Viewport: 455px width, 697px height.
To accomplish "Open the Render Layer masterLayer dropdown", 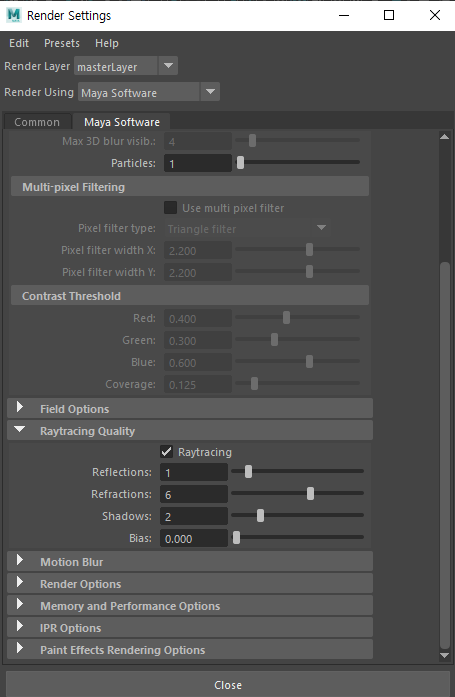I will point(126,66).
